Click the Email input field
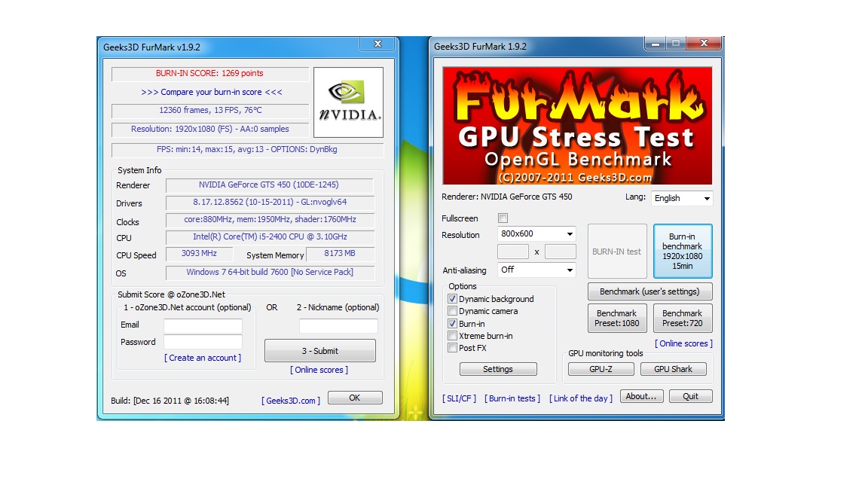Viewport: 868px width, 488px height. click(x=203, y=325)
